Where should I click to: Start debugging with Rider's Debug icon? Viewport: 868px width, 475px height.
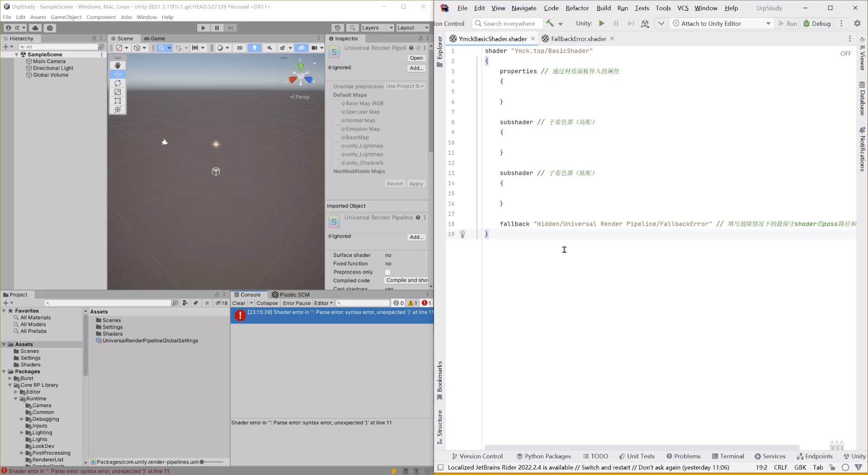tap(807, 24)
